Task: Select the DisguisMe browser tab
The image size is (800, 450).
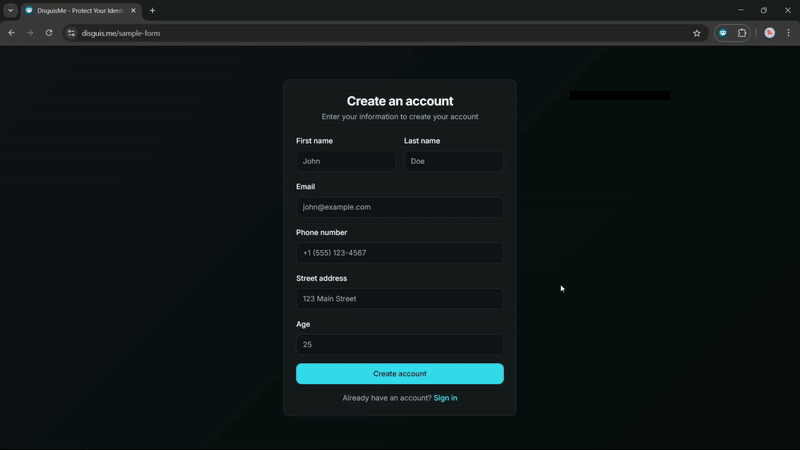Action: (78, 10)
